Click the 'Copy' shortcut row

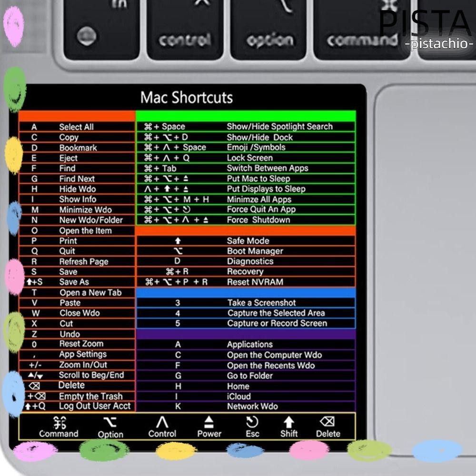pyautogui.click(x=77, y=137)
